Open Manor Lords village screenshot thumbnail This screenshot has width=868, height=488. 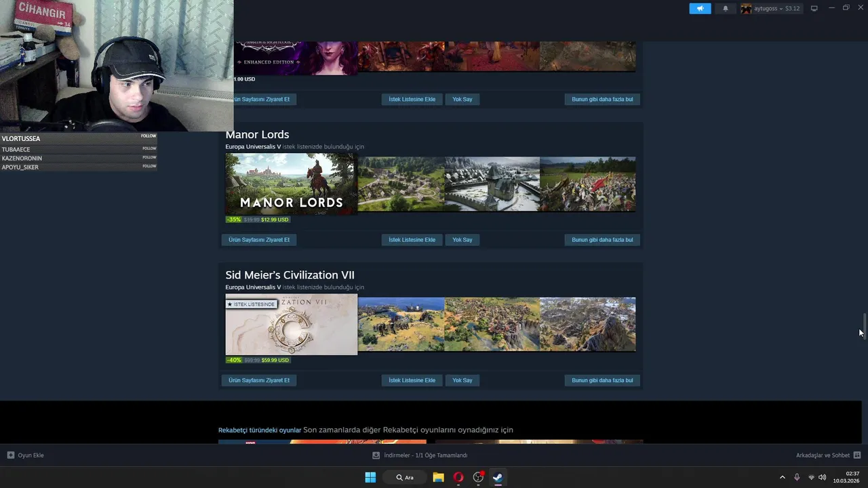click(x=401, y=184)
